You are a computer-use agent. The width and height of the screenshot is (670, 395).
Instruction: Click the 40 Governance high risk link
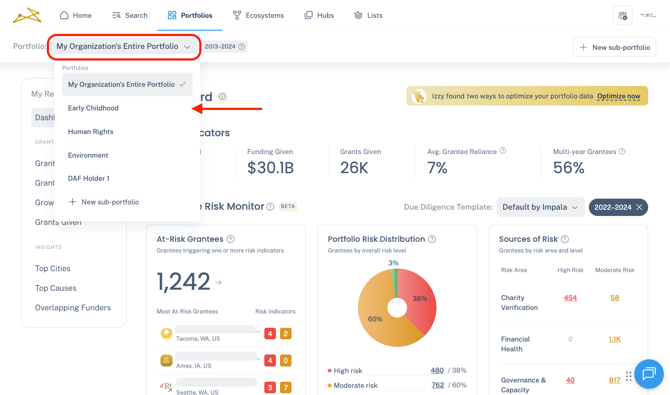click(570, 380)
